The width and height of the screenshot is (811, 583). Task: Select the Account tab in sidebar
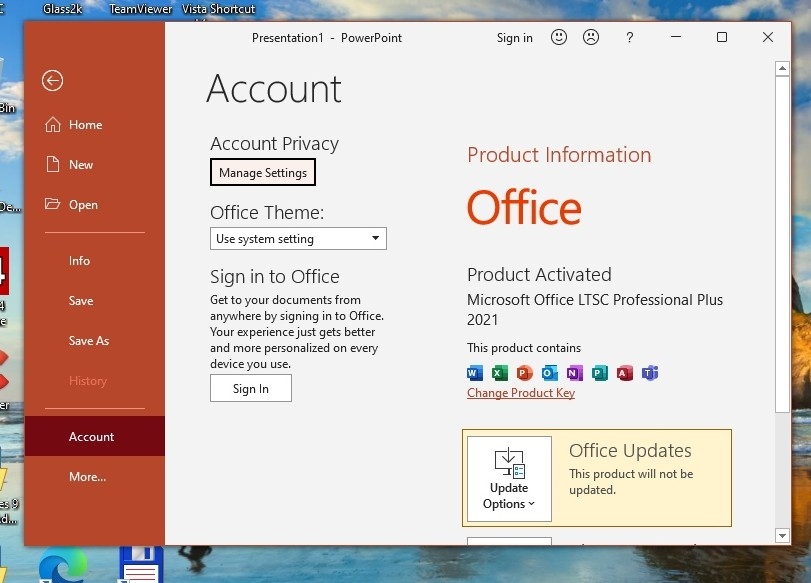pyautogui.click(x=95, y=437)
